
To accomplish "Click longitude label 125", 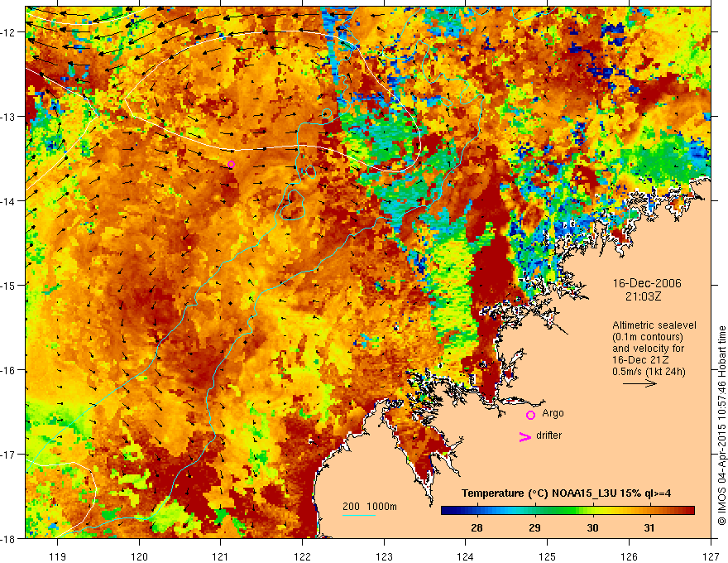I will click(x=548, y=556).
